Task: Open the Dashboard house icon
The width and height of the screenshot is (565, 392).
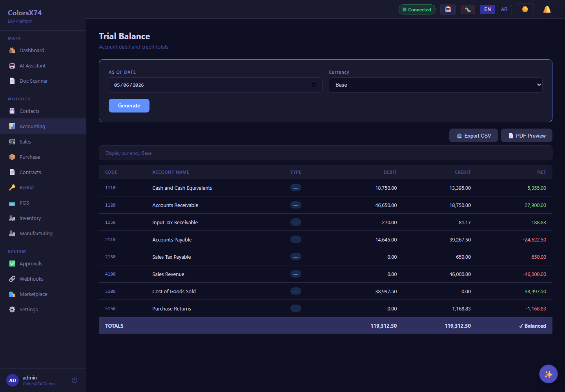Action: (x=12, y=50)
